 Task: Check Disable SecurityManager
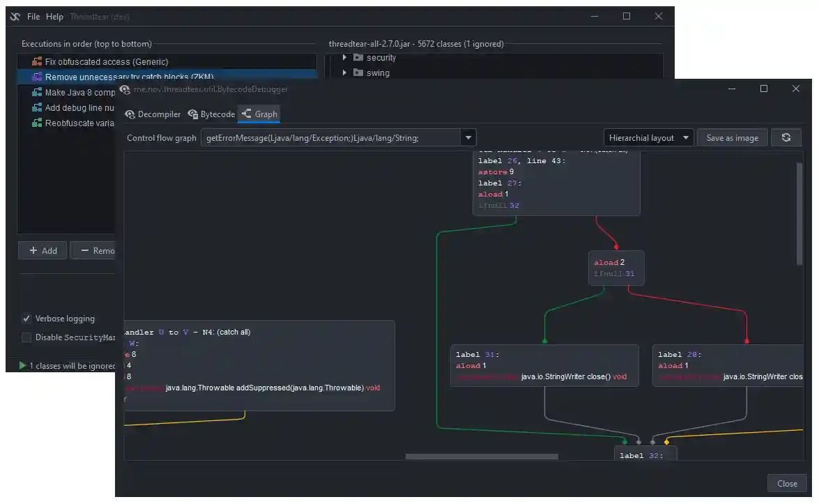[26, 337]
